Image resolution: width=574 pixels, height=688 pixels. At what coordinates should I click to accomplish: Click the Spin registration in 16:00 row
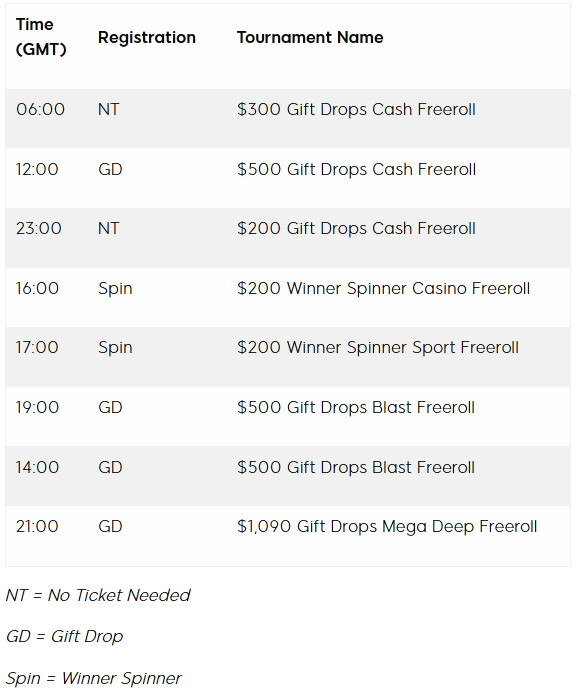115,289
